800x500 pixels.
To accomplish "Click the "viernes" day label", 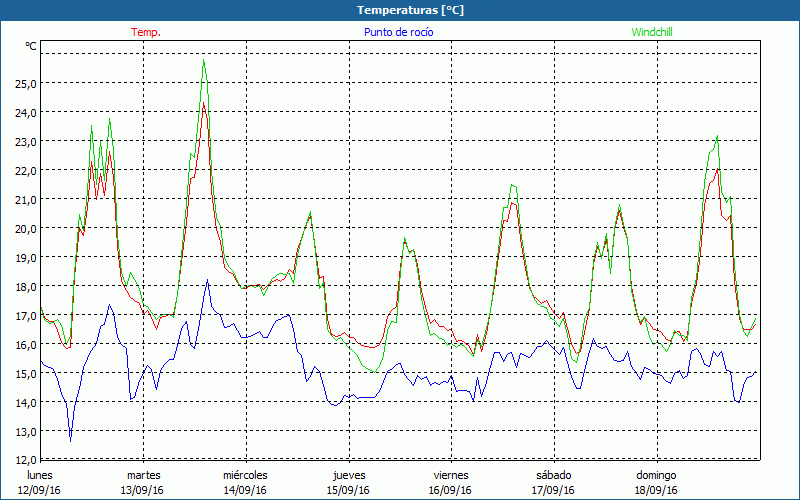I will tap(451, 475).
